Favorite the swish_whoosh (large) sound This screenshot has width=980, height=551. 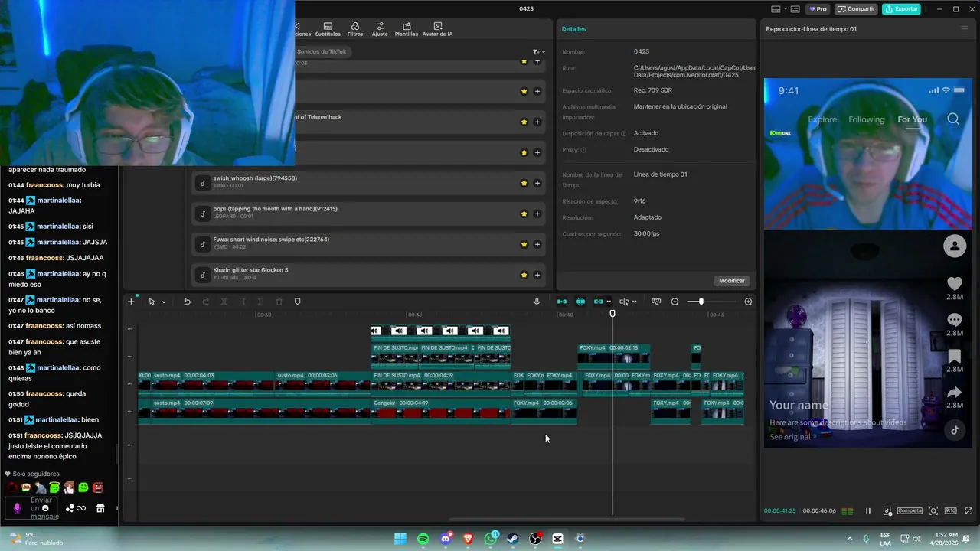click(524, 183)
